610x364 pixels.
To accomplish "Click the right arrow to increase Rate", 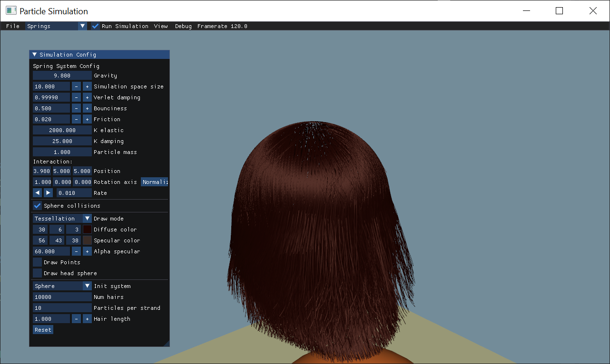I will 48,192.
